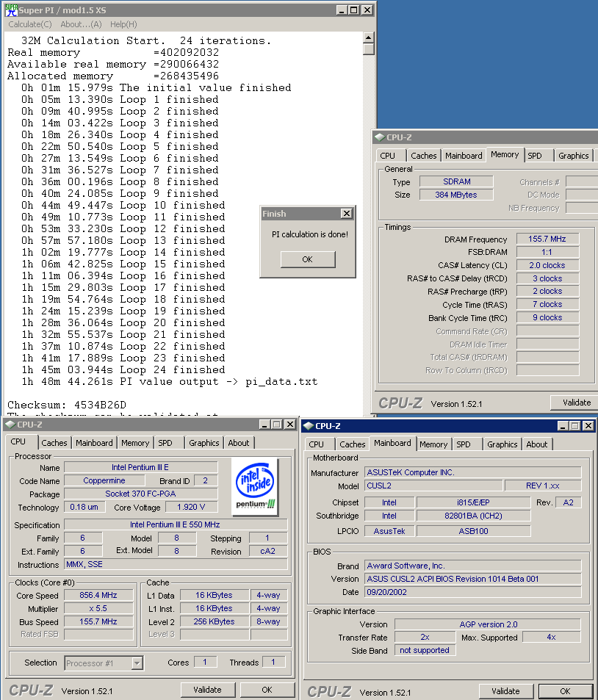Click the Super PI scrollbar up arrow
This screenshot has height=700, width=598.
coord(369,38)
